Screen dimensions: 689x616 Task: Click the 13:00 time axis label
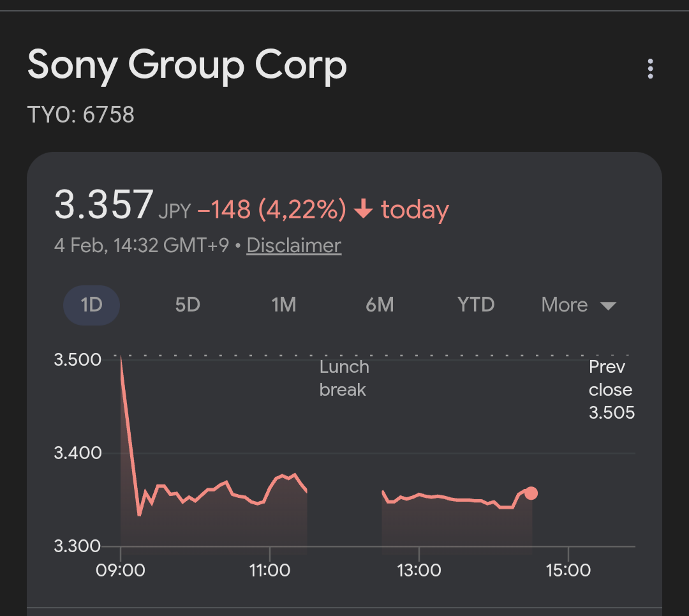(419, 569)
